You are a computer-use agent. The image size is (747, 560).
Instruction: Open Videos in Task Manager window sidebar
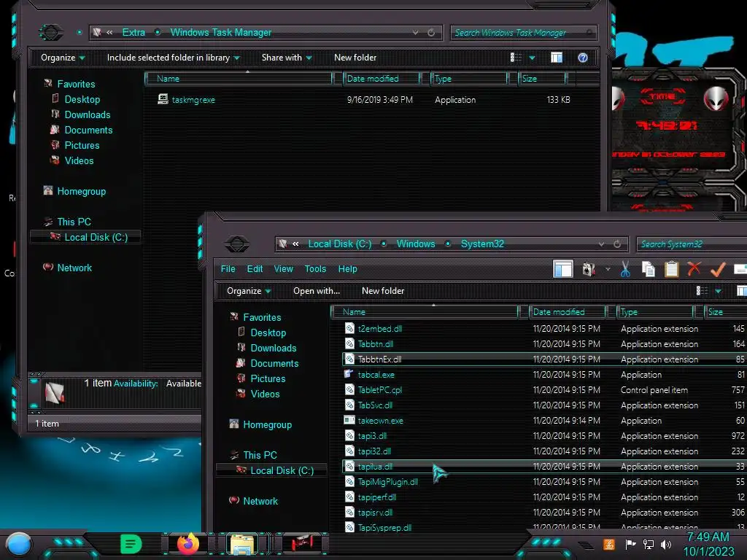click(x=79, y=160)
